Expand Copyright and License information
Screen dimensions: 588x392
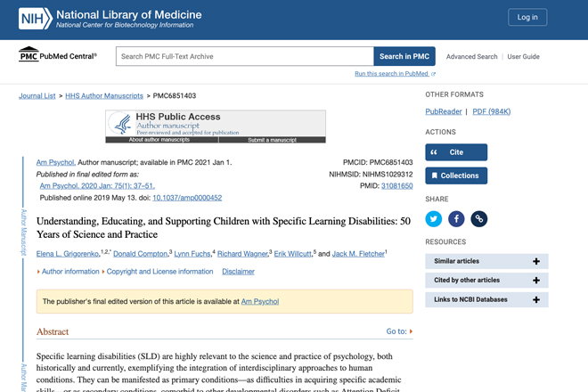point(158,272)
